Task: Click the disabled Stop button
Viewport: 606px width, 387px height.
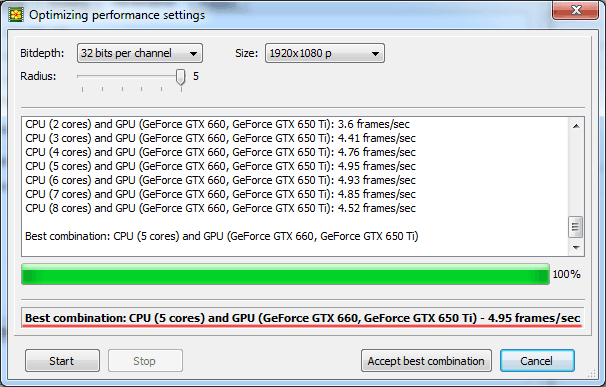Action: 145,361
